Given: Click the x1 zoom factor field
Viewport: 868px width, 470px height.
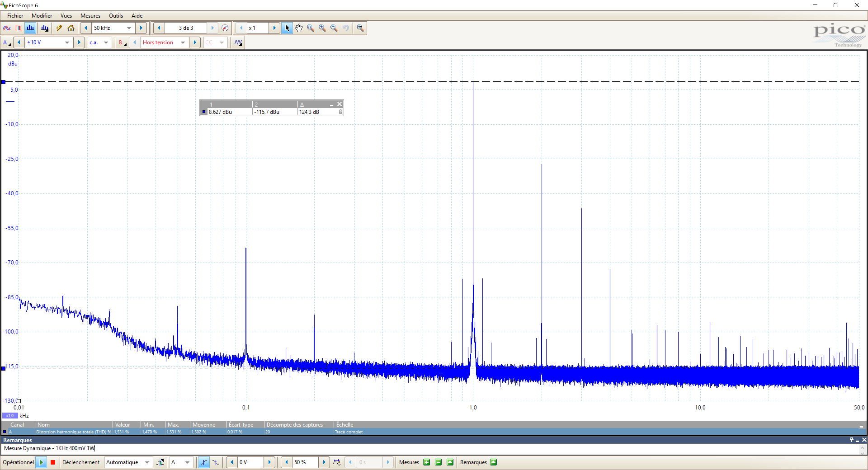Looking at the screenshot, I should point(258,28).
